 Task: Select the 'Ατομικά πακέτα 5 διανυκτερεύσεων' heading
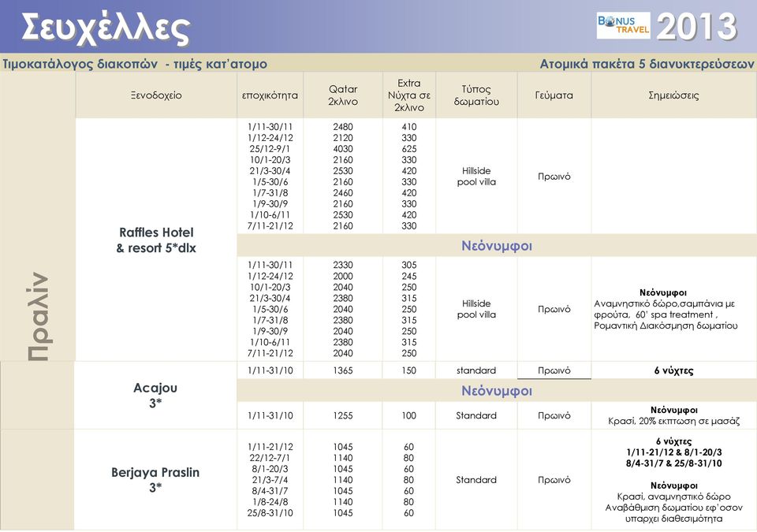[x=647, y=64]
